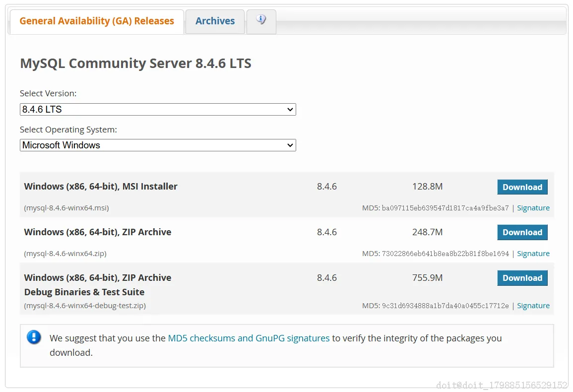Click the mysql-8.4.6-winx64-debug-test.zip filename
Viewport: 573px width, 392px height.
[x=85, y=306]
